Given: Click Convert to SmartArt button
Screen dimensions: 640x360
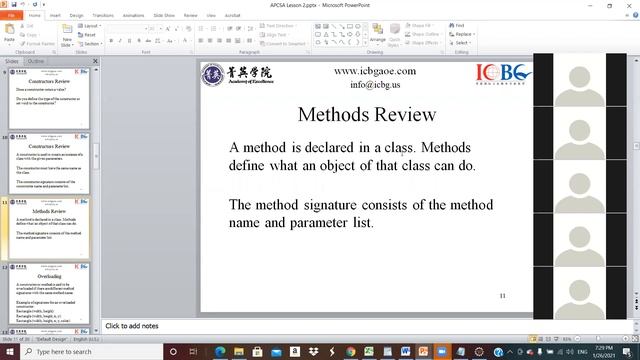Looking at the screenshot, I should 283,43.
